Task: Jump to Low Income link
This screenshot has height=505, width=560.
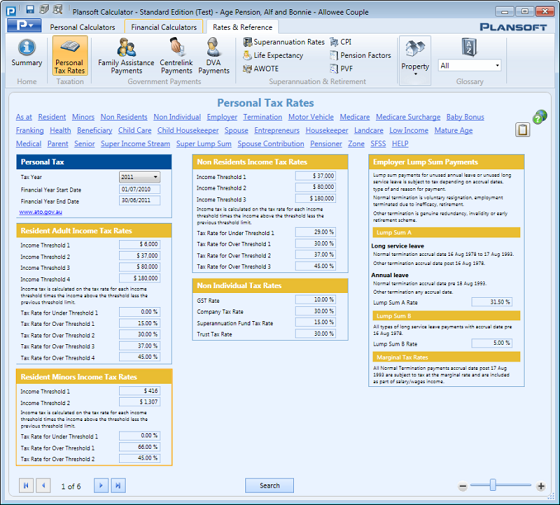Action: [x=409, y=130]
